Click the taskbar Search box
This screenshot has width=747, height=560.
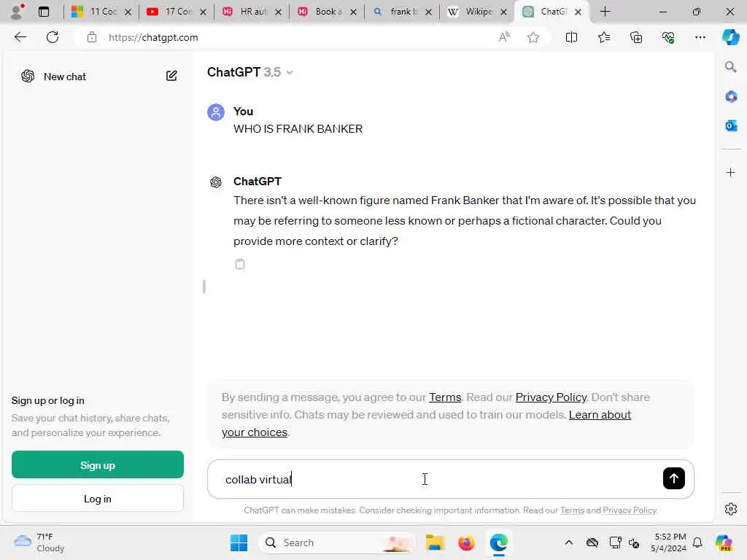coord(337,542)
